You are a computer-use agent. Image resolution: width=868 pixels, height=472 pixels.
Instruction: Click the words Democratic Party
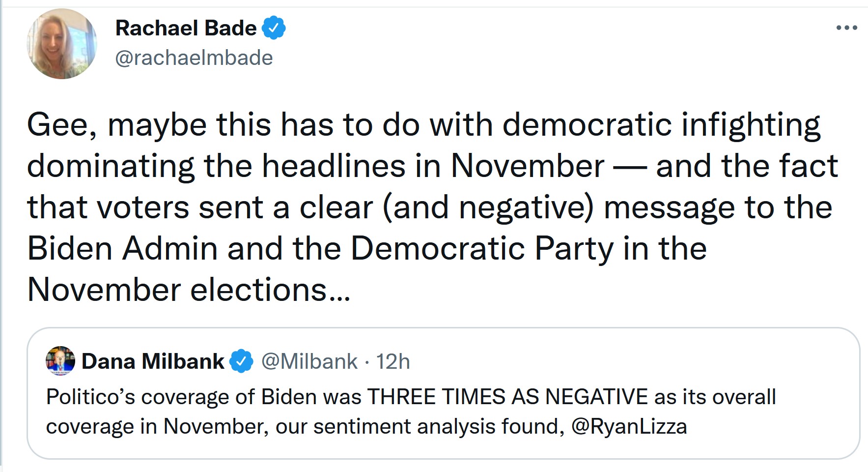(x=482, y=248)
